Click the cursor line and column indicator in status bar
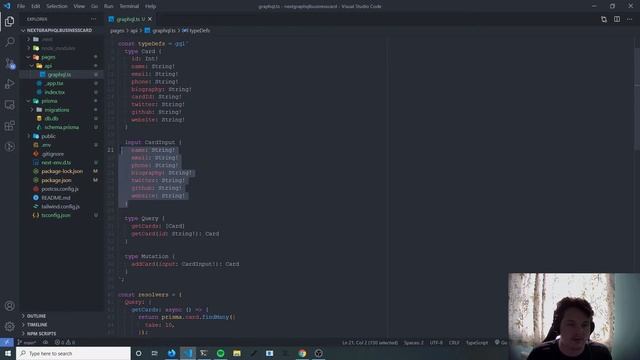 (370, 342)
